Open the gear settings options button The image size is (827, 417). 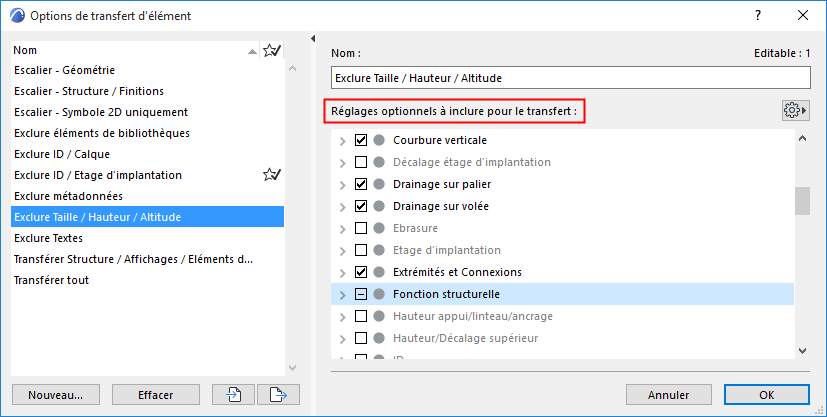click(796, 110)
